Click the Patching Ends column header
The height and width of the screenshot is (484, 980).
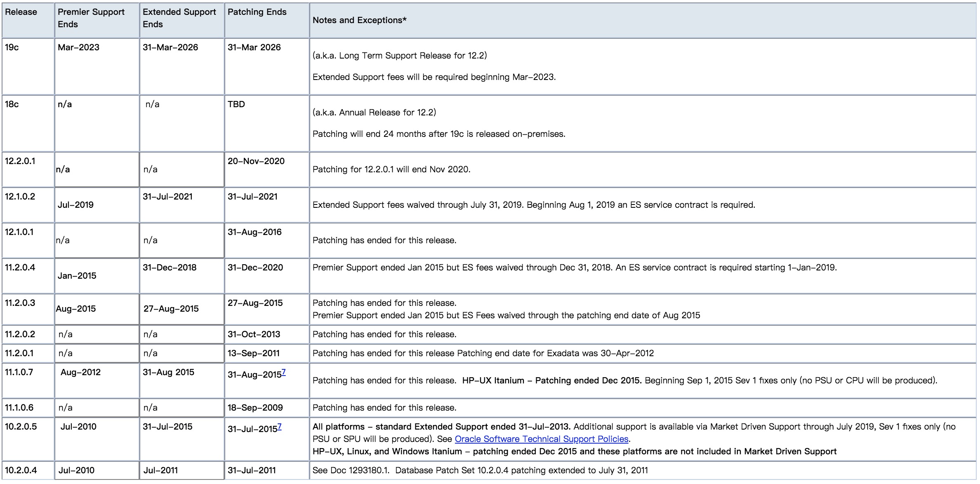click(257, 12)
